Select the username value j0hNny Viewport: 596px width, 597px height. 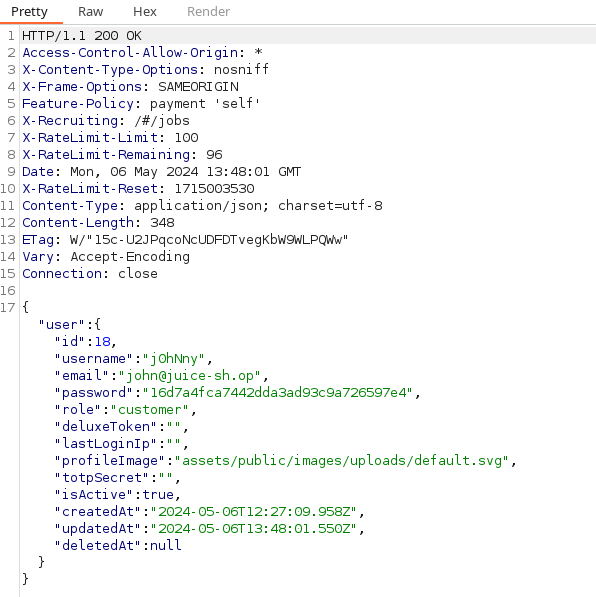pyautogui.click(x=174, y=359)
